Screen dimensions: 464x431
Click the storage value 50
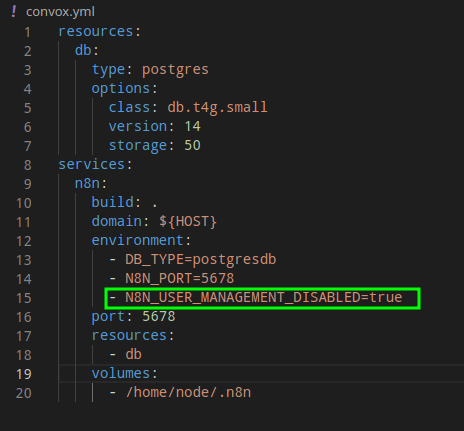193,145
